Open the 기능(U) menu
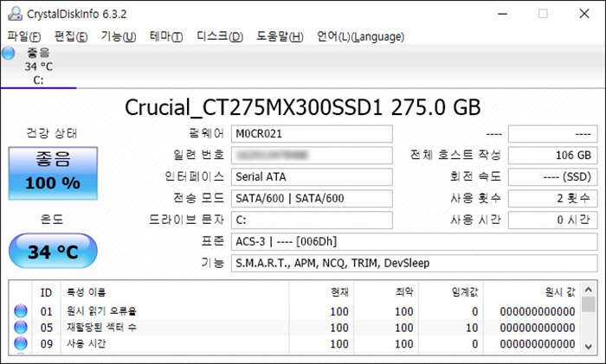 click(x=119, y=36)
